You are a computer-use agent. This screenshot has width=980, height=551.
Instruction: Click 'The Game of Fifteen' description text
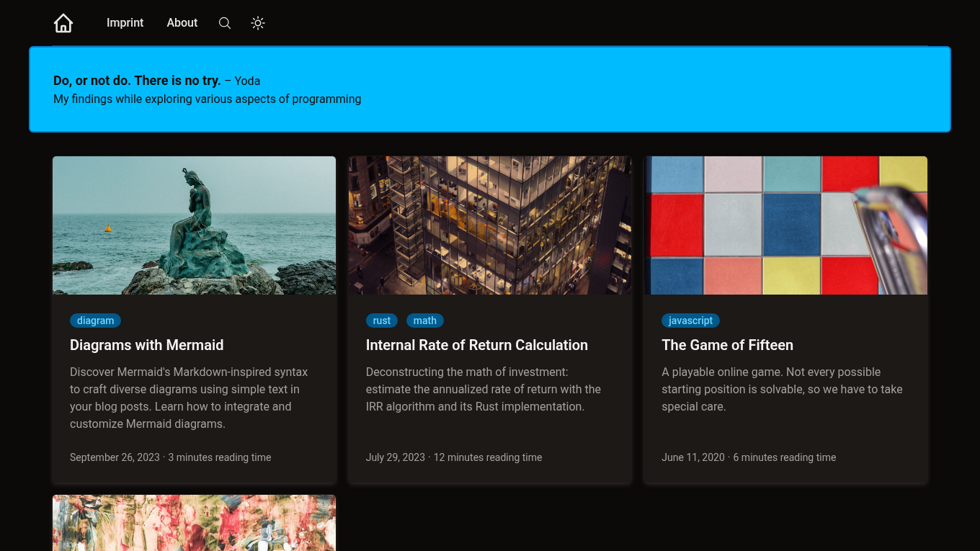tap(782, 389)
